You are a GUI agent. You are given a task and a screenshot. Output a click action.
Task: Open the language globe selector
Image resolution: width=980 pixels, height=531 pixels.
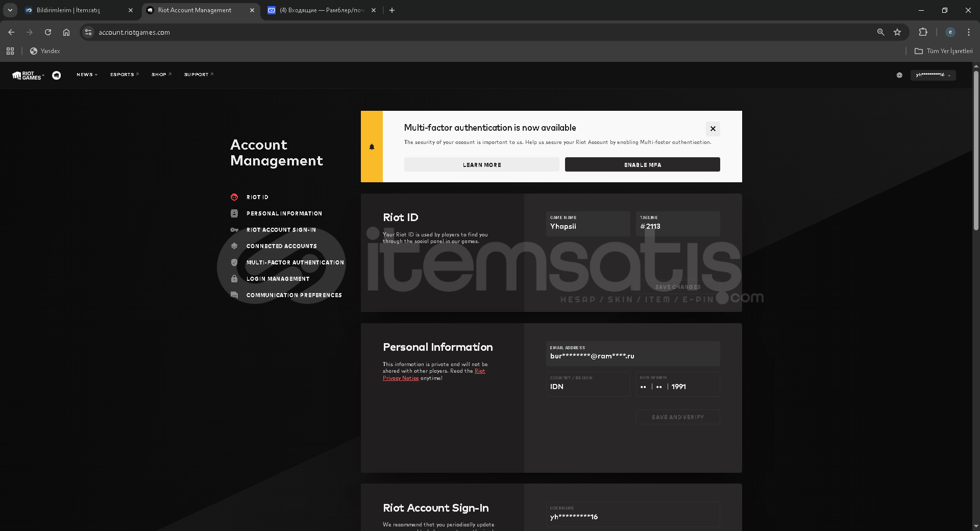pos(899,75)
